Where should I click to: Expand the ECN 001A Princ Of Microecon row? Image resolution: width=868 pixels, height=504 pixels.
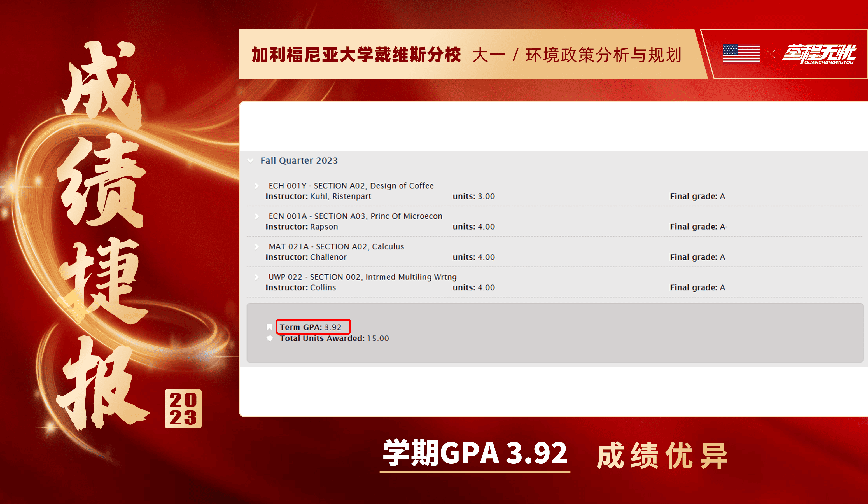coord(256,216)
